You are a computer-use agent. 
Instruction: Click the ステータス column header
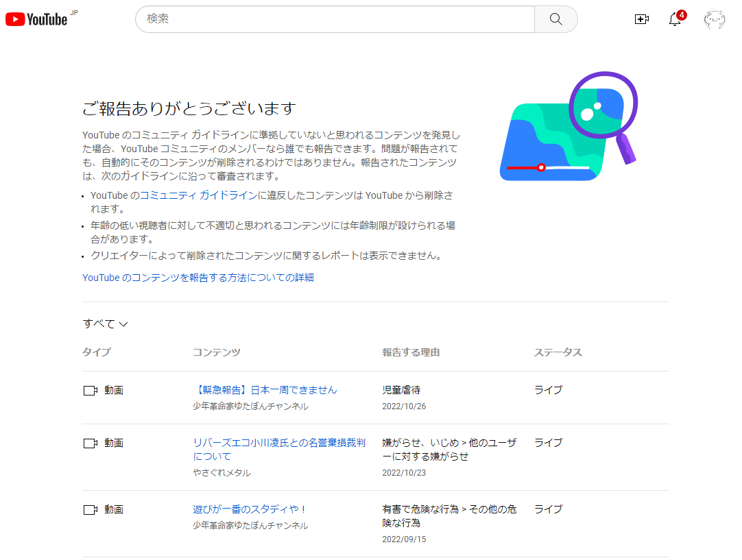pos(558,352)
